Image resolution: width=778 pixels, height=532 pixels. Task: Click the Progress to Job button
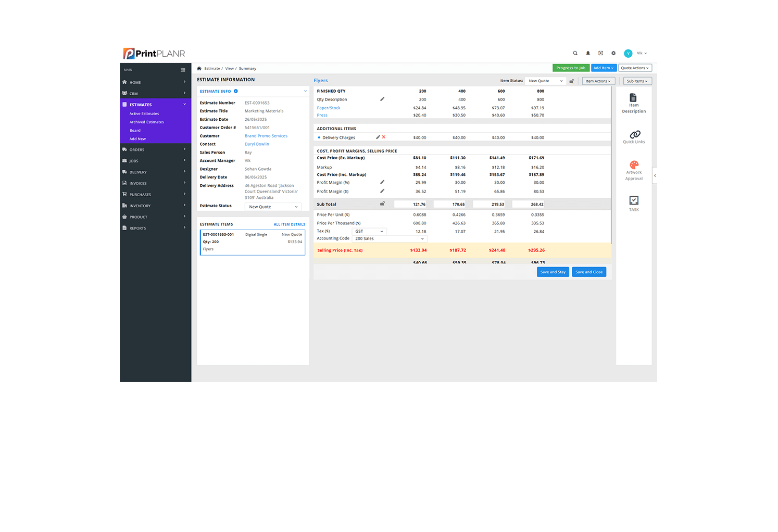[570, 68]
